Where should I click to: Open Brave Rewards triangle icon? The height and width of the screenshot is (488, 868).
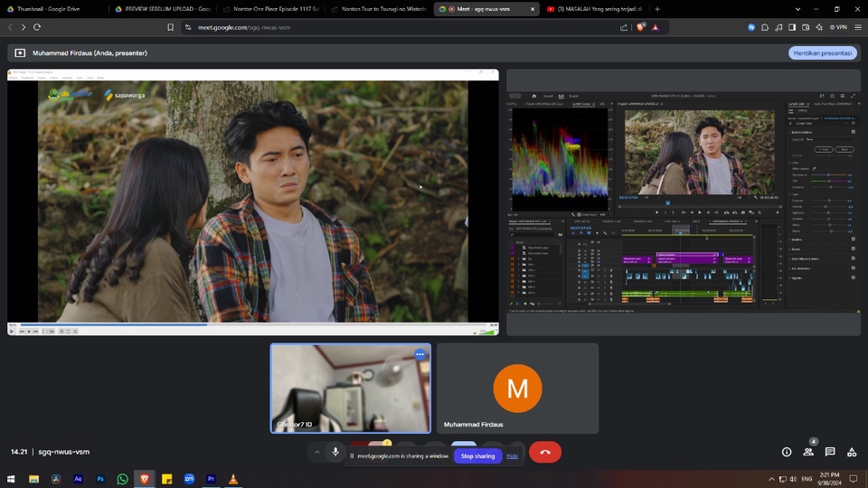656,27
